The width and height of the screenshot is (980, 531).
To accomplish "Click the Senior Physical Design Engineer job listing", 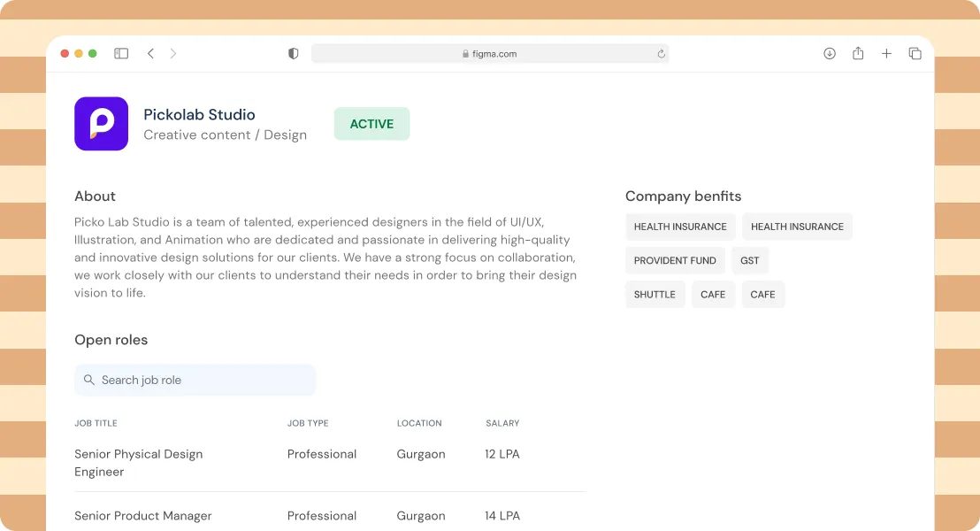I will point(138,462).
